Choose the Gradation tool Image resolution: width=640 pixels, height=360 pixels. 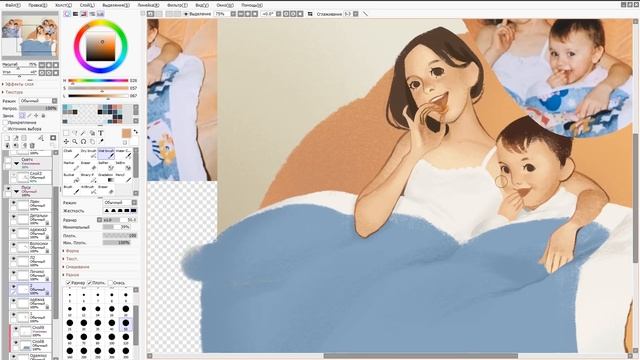[106, 178]
